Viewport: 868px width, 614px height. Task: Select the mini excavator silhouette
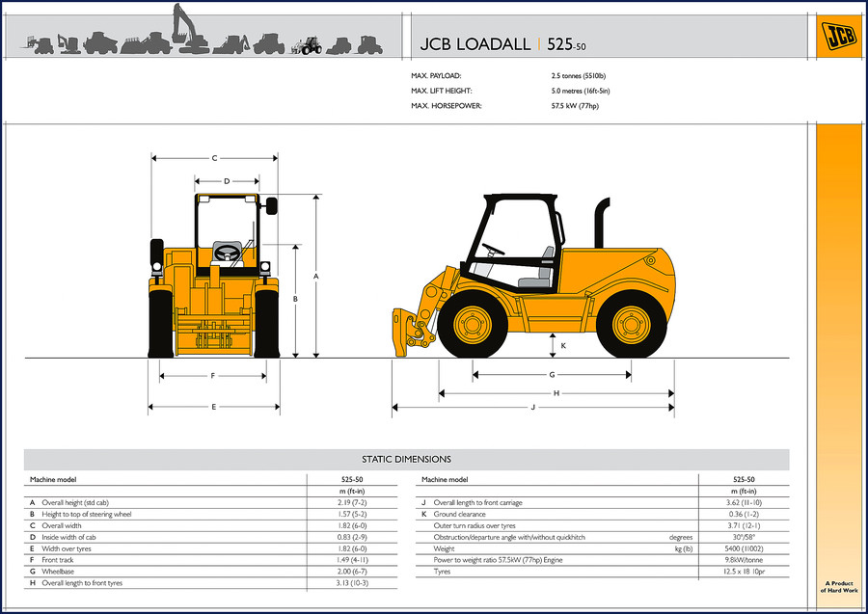coord(69,44)
